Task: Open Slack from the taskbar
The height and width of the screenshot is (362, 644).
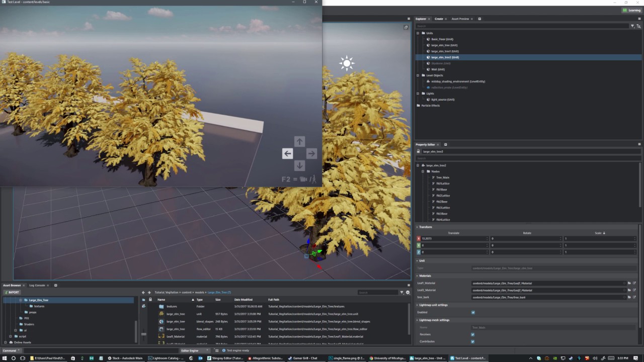Action: tap(126, 358)
